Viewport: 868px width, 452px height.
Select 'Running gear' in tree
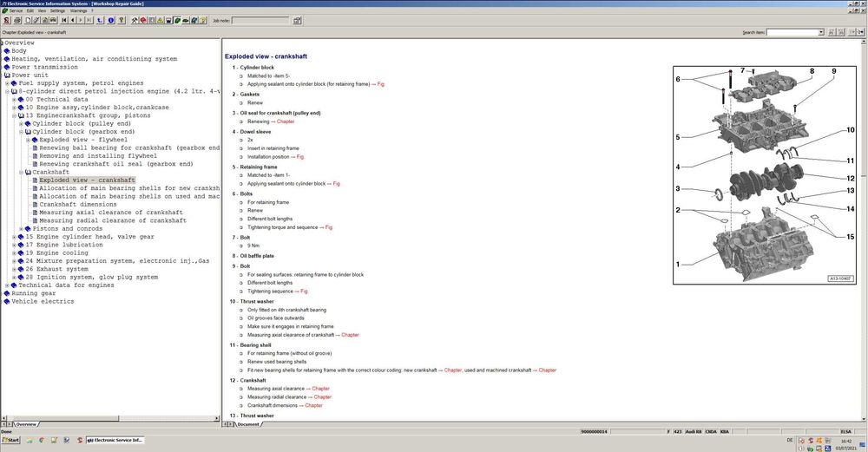tap(34, 293)
